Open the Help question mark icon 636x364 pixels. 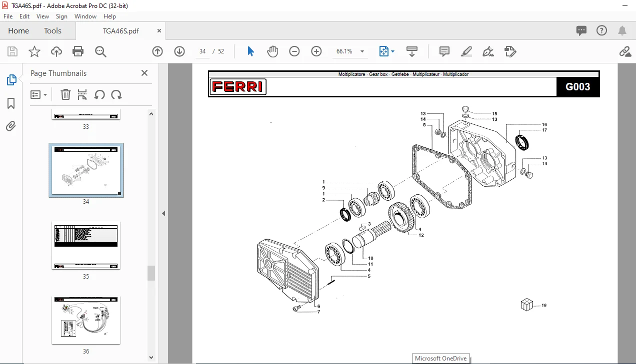(602, 30)
